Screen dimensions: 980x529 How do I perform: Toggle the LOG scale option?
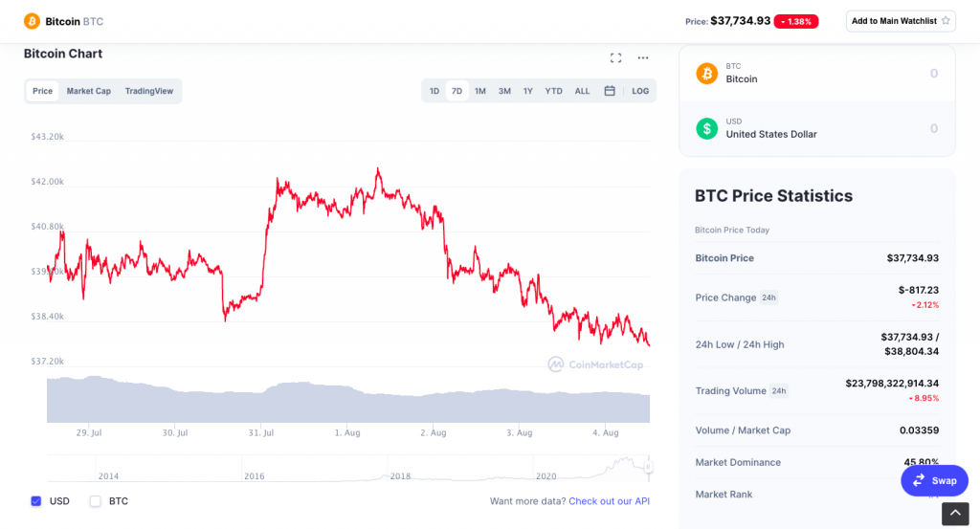[640, 91]
